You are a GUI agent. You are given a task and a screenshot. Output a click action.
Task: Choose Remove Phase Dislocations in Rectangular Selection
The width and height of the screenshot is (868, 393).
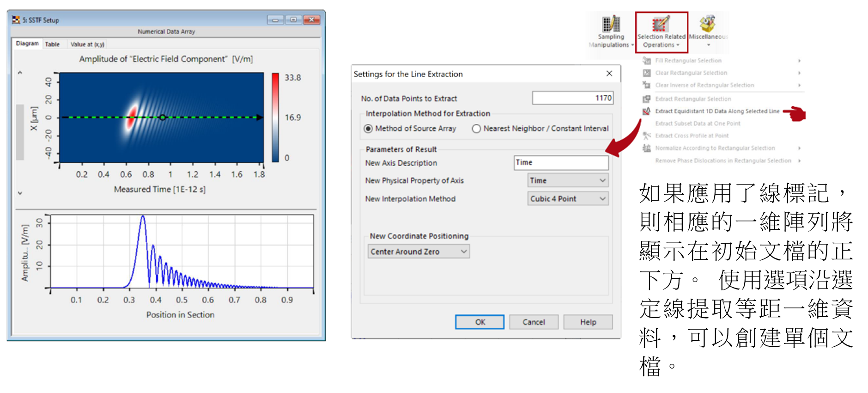(x=723, y=160)
